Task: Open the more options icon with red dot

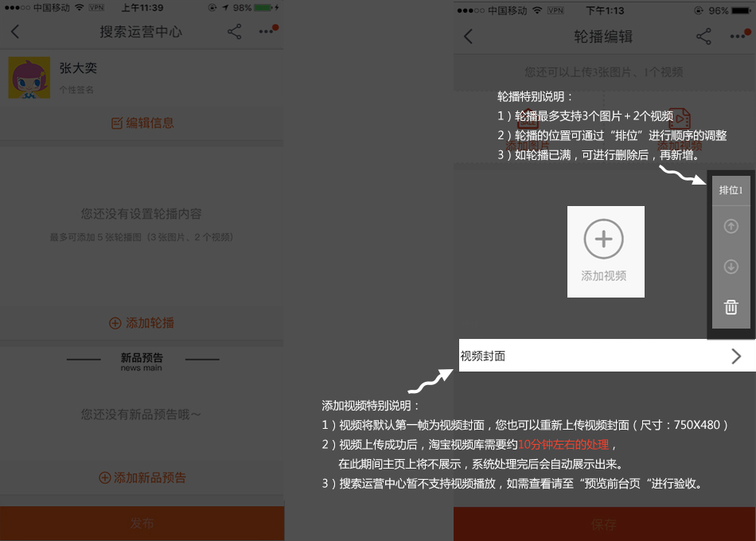Action: tap(737, 36)
